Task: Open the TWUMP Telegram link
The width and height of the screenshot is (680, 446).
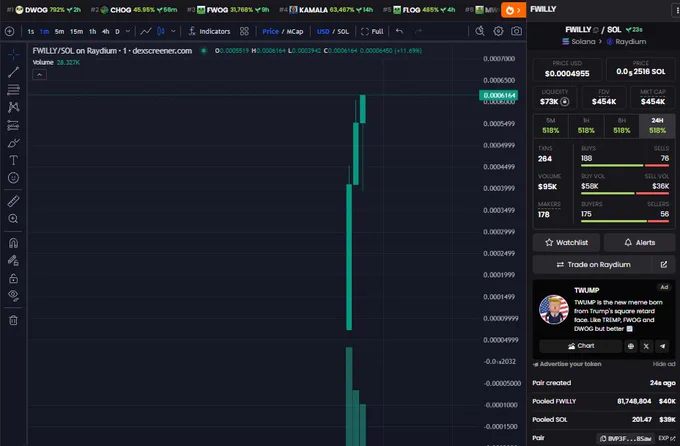Action: [x=662, y=346]
